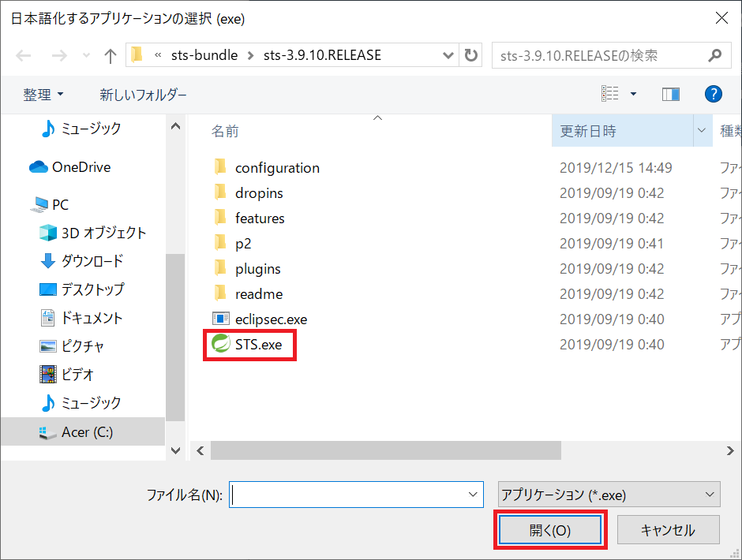Image resolution: width=742 pixels, height=560 pixels.
Task: Select the p2 folder icon
Action: click(220, 243)
